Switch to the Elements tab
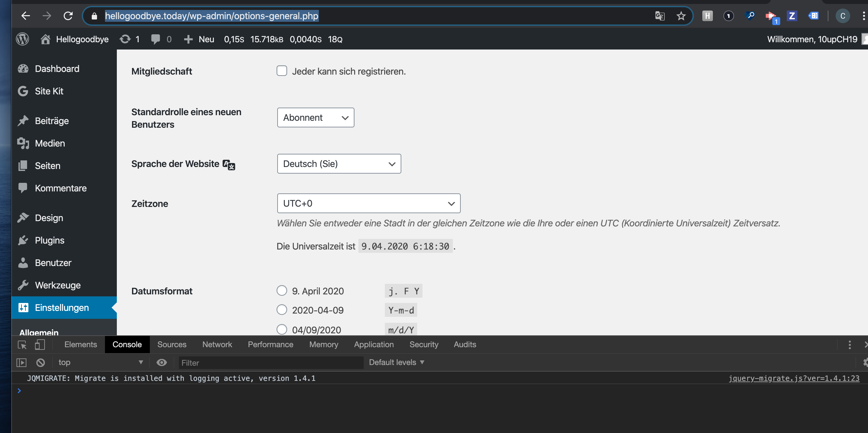This screenshot has width=868, height=433. 81,344
